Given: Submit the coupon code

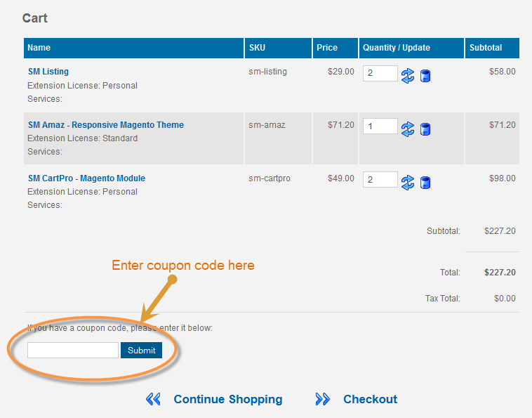Looking at the screenshot, I should (x=142, y=350).
